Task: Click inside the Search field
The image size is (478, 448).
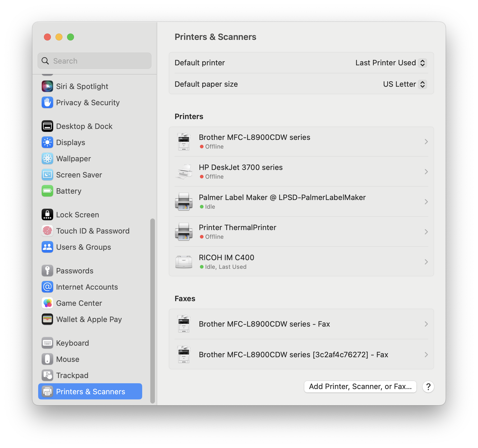Action: tap(94, 61)
